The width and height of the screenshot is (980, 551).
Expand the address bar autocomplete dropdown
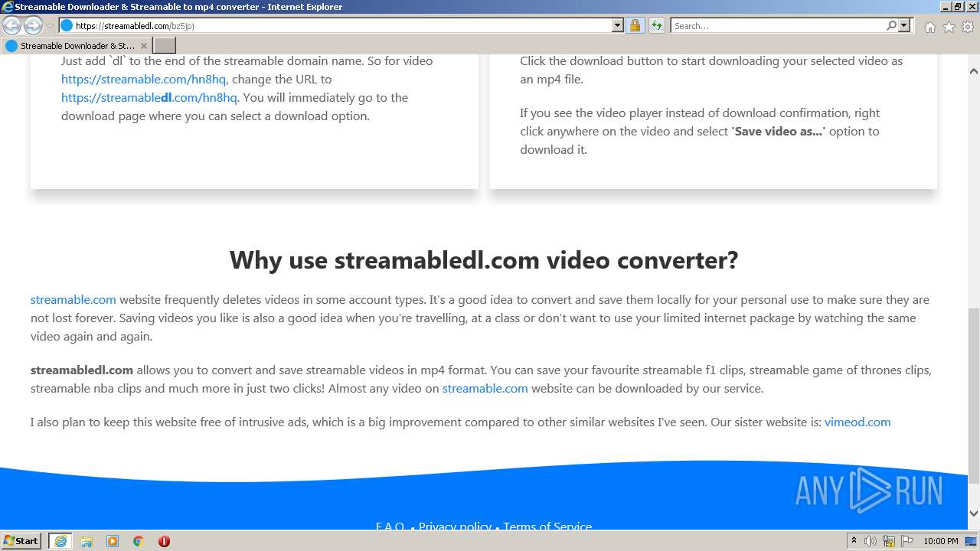coord(618,25)
